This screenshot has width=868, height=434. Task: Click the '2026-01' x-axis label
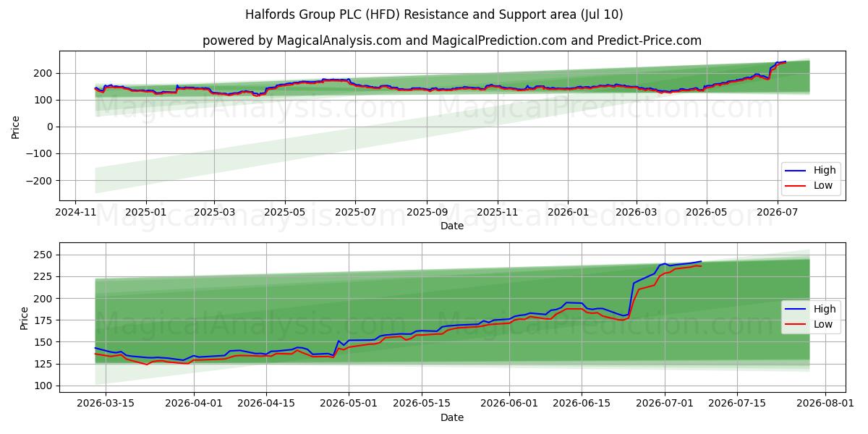pos(567,213)
